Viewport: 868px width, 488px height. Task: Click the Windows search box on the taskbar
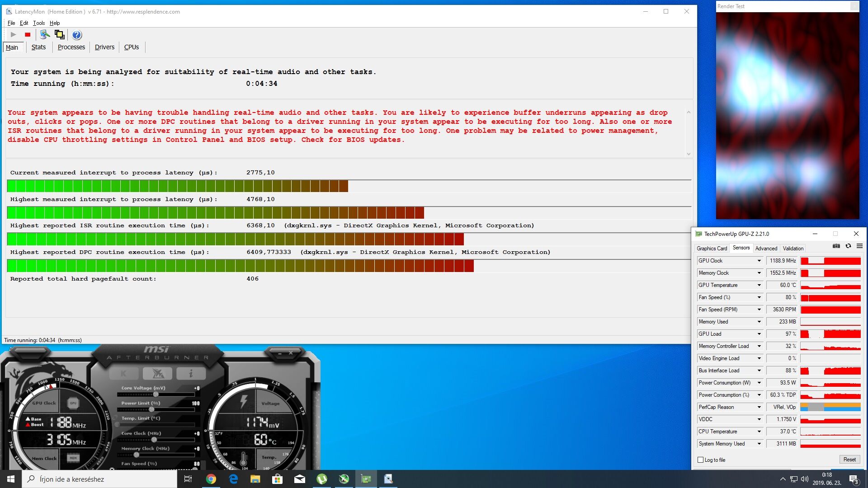point(99,479)
